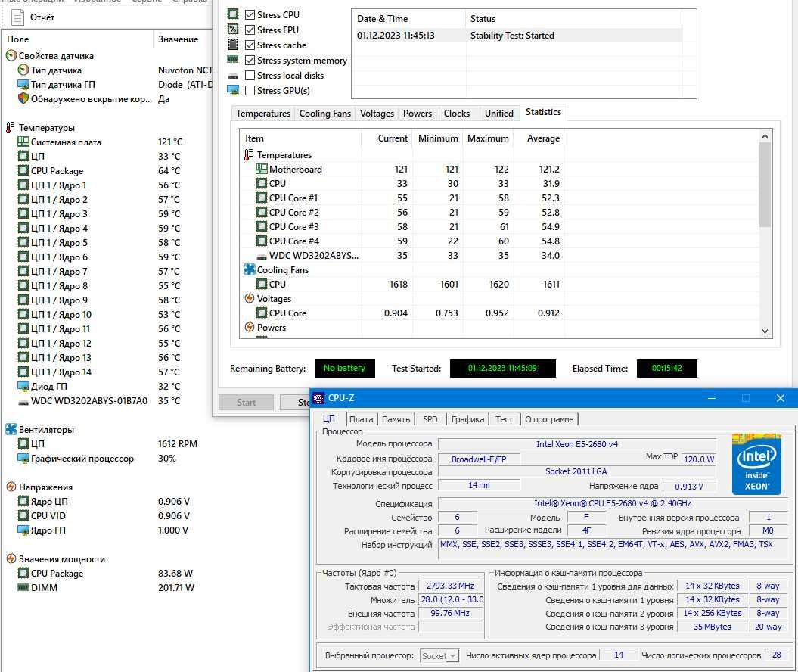Screen dimensions: 798x672
Task: Open the Powers tab
Action: click(418, 113)
